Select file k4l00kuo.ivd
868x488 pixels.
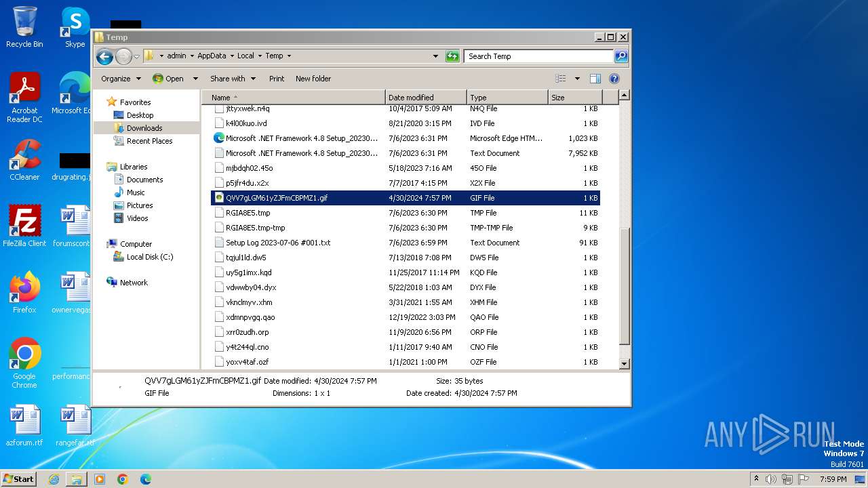(x=406, y=123)
